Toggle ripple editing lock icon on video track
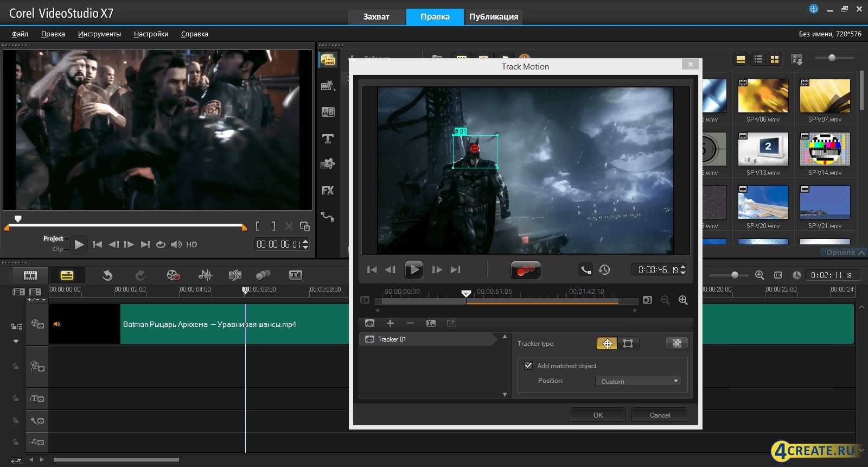Viewport: 868px width, 467px height. [16, 326]
